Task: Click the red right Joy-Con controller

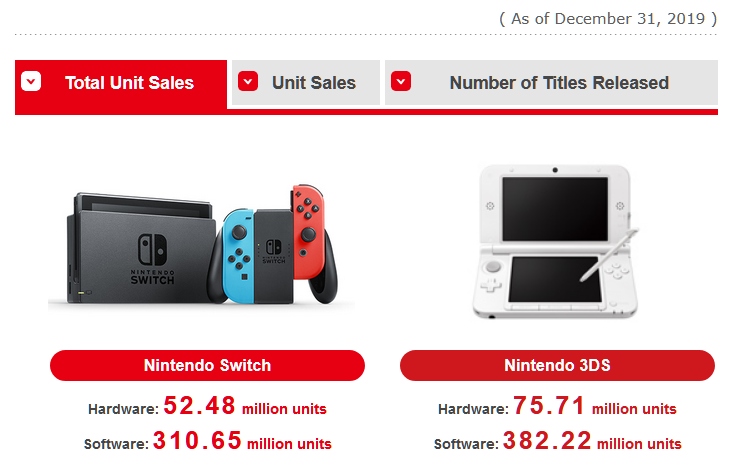Action: click(x=308, y=231)
